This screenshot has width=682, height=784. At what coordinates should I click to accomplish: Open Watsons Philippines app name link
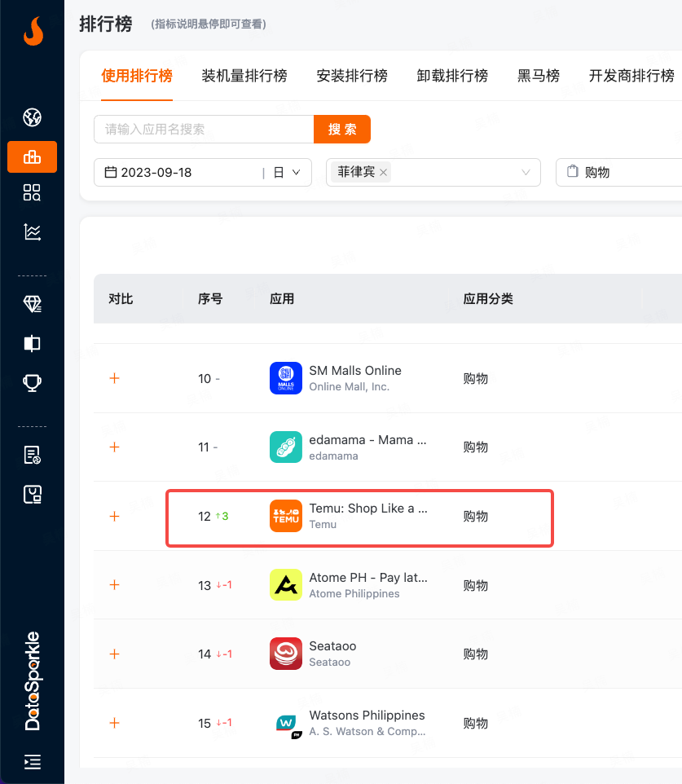pos(367,715)
